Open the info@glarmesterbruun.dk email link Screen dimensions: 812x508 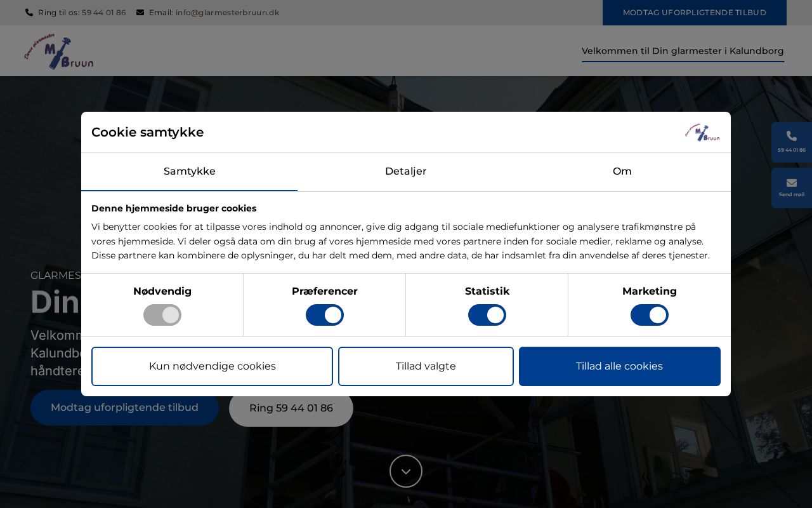(227, 13)
